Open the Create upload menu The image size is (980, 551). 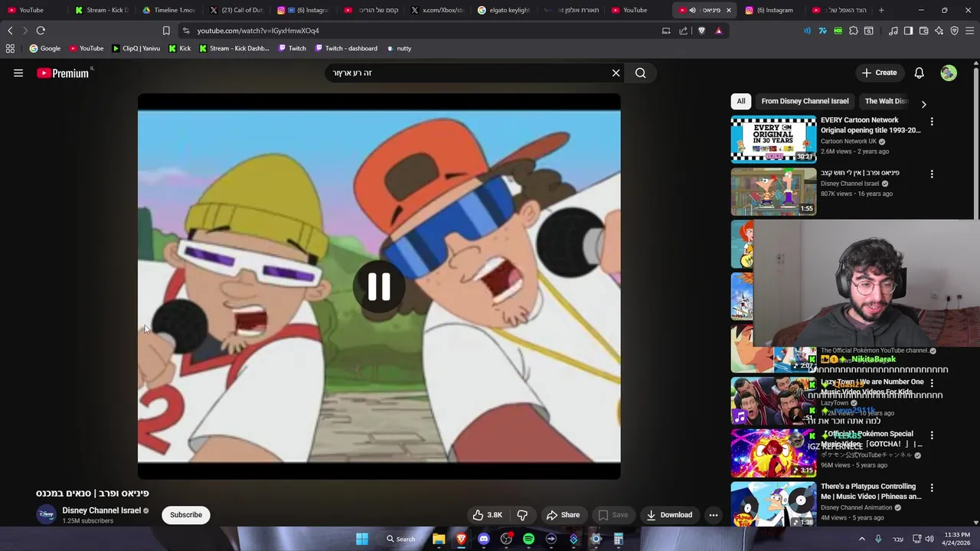pos(879,73)
